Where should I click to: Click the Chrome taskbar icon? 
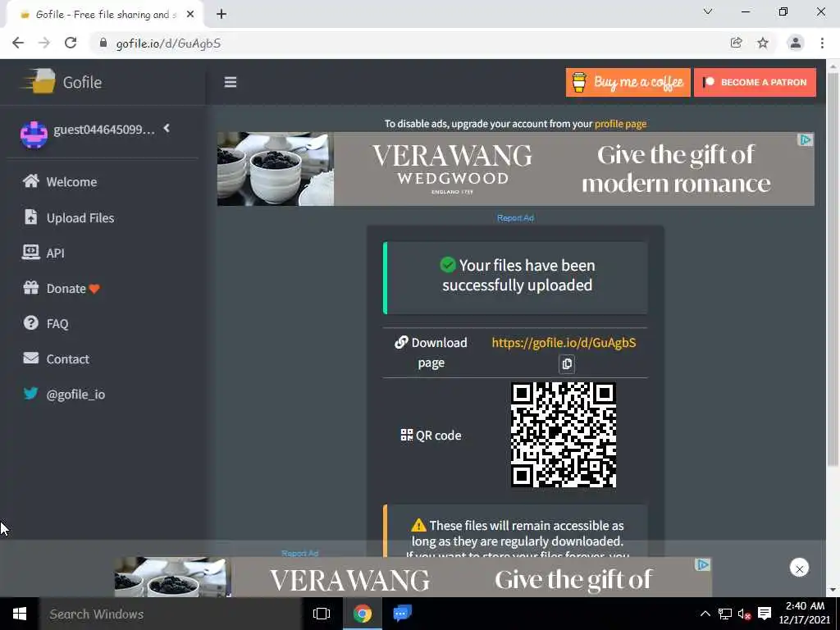coord(363,614)
